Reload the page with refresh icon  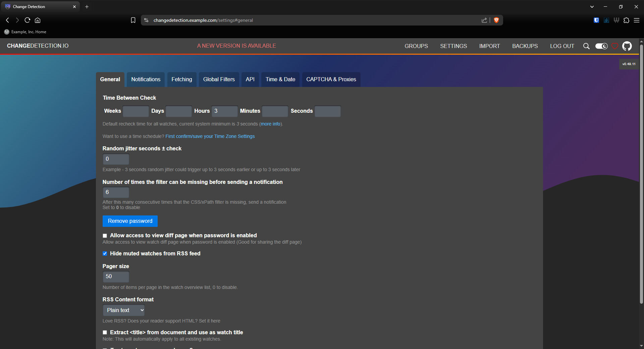coord(28,20)
